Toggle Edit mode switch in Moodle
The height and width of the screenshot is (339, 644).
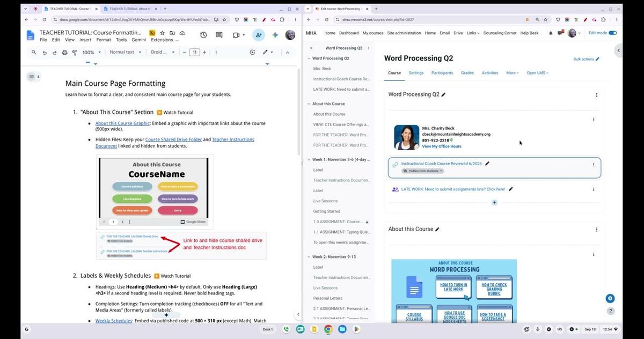pyautogui.click(x=612, y=33)
